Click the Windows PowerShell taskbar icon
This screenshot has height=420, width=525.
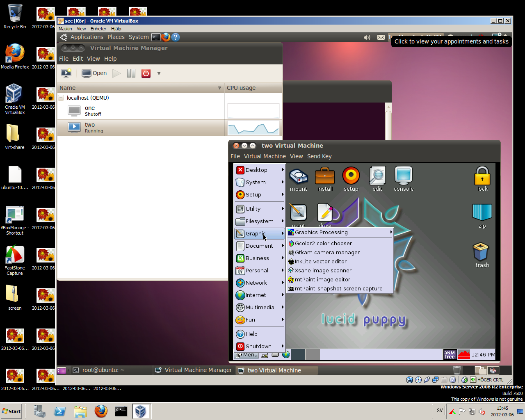(x=60, y=411)
